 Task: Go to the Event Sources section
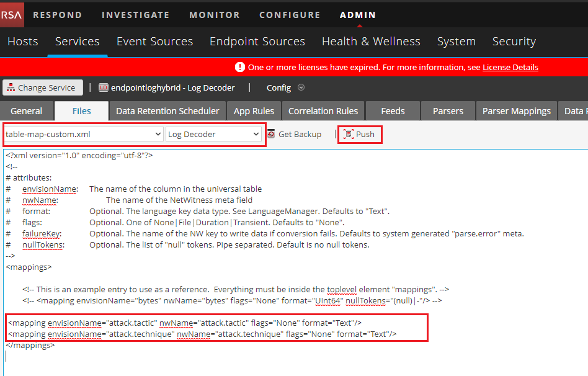point(154,42)
